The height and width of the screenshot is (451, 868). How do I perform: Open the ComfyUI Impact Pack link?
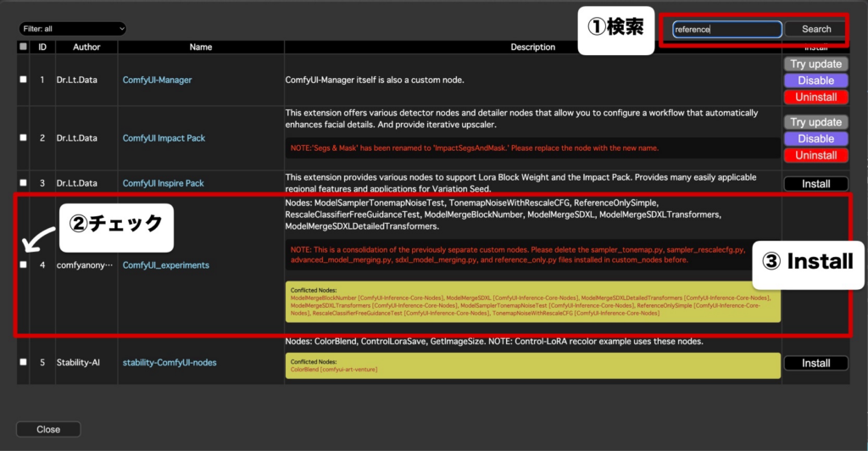(164, 138)
